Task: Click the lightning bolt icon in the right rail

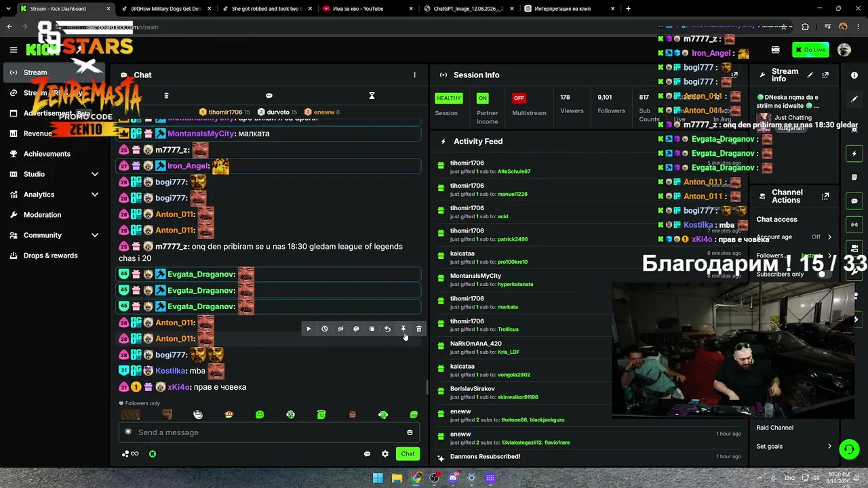Action: 854,154
